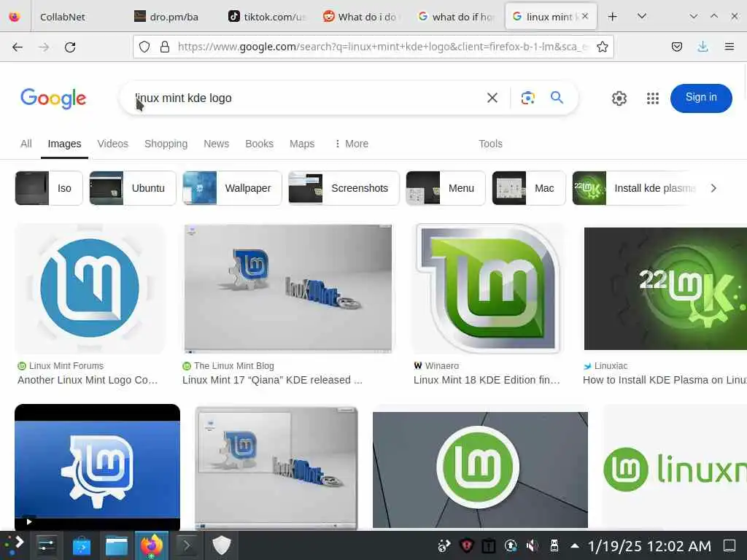Open the green glossy Mint logo thumbnail
Image resolution: width=747 pixels, height=560 pixels.
click(x=489, y=289)
